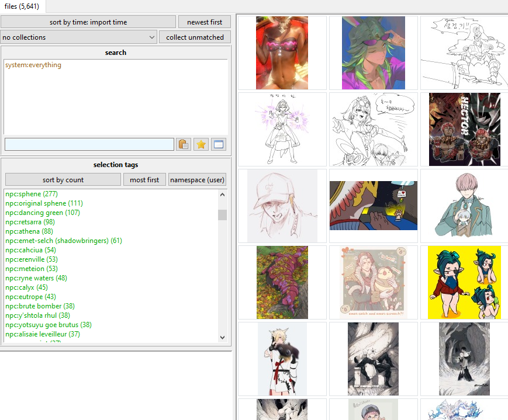This screenshot has width=508, height=420.
Task: Click 'sort by time: import time' button
Action: (88, 22)
